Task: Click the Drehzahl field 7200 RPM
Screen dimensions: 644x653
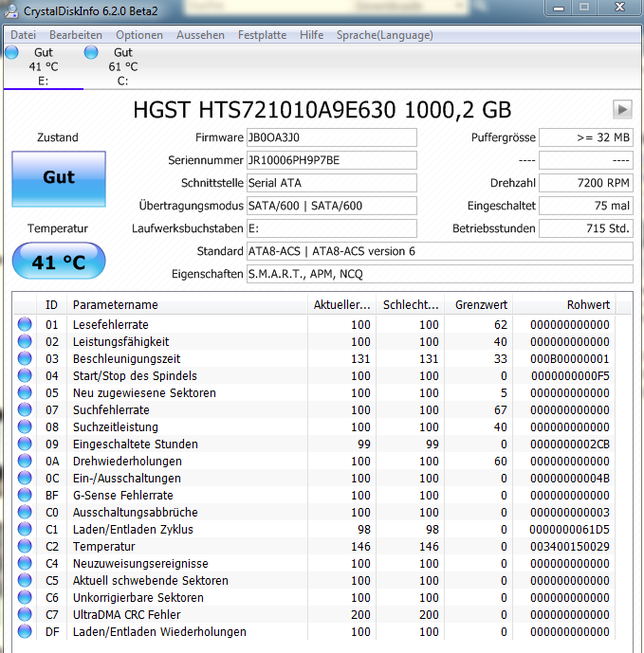Action: click(586, 183)
